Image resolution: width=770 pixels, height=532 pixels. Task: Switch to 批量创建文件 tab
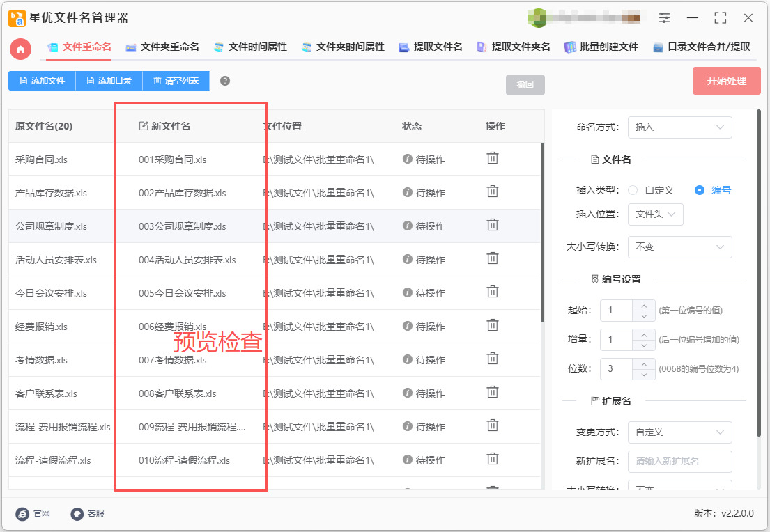[601, 47]
